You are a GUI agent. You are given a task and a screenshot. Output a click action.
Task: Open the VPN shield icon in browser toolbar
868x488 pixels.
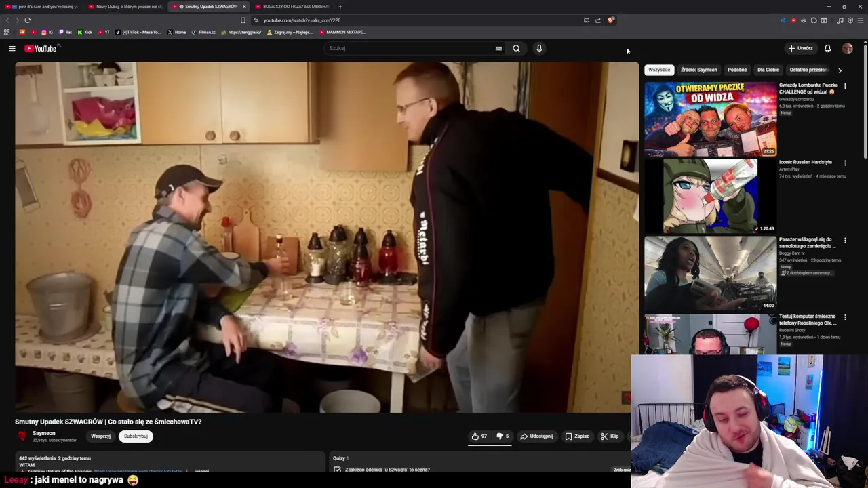tap(850, 20)
